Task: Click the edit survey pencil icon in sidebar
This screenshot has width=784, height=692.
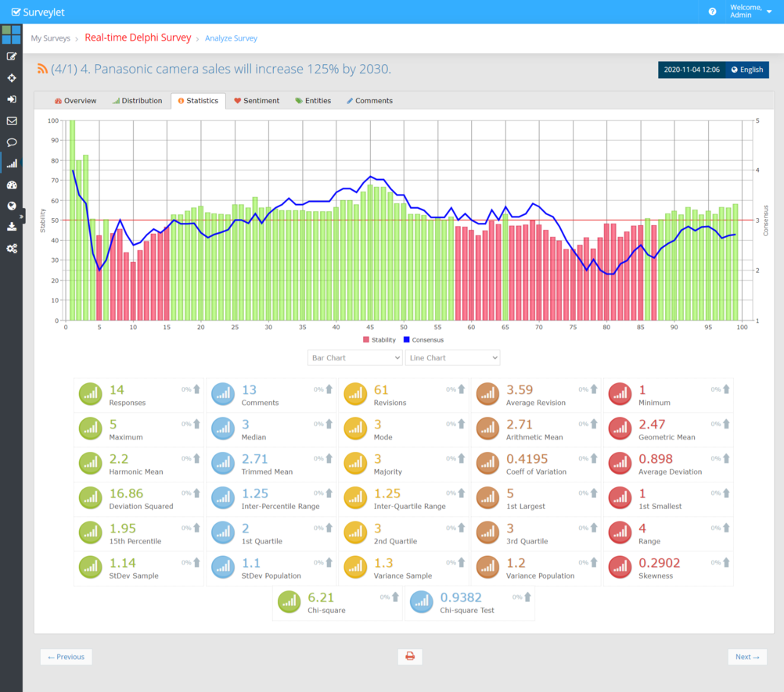Action: click(x=12, y=56)
